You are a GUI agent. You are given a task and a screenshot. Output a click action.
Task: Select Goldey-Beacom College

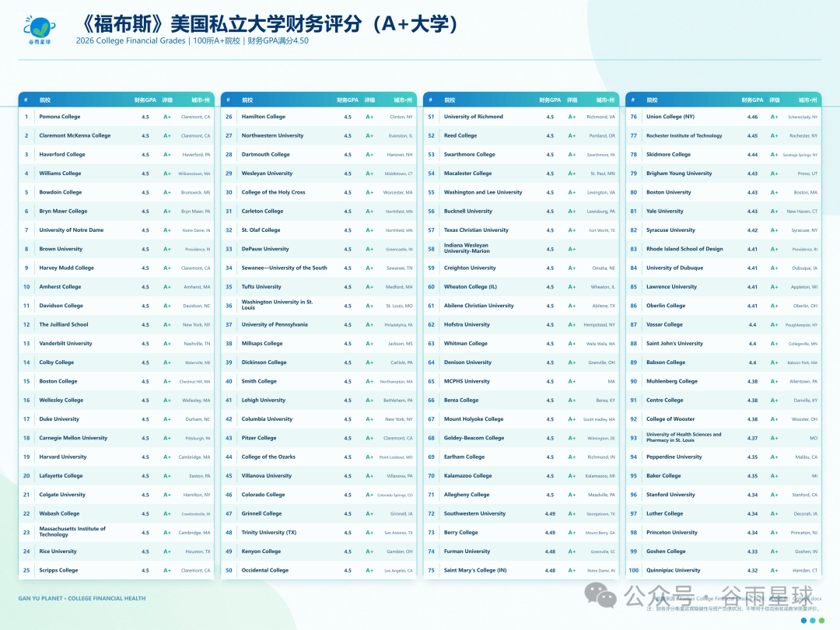point(474,438)
